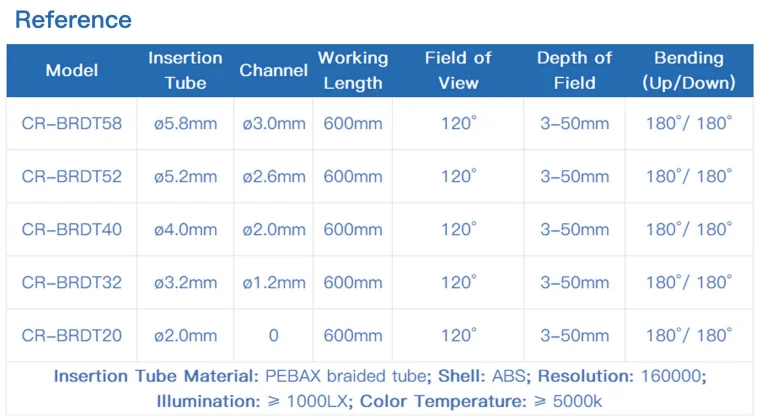Click the Insertion Tube Material label

pyautogui.click(x=157, y=376)
